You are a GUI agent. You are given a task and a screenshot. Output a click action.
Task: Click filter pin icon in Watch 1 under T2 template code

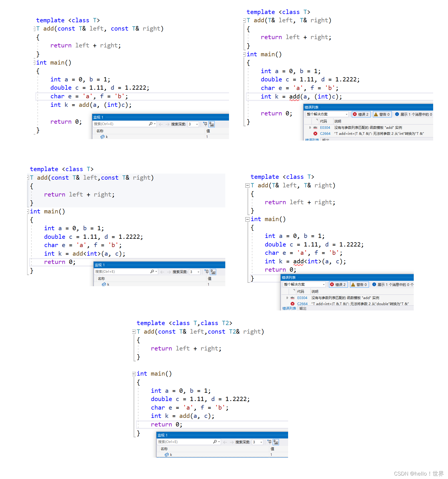tap(269, 442)
